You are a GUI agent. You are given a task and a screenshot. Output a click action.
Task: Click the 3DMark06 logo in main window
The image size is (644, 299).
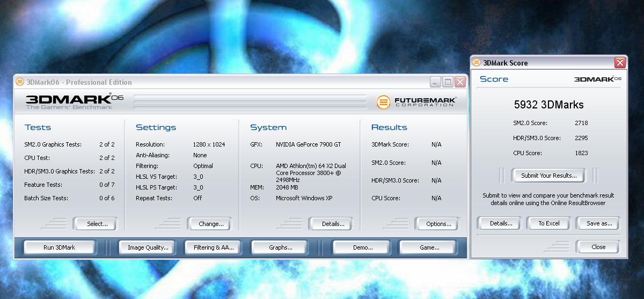point(75,101)
